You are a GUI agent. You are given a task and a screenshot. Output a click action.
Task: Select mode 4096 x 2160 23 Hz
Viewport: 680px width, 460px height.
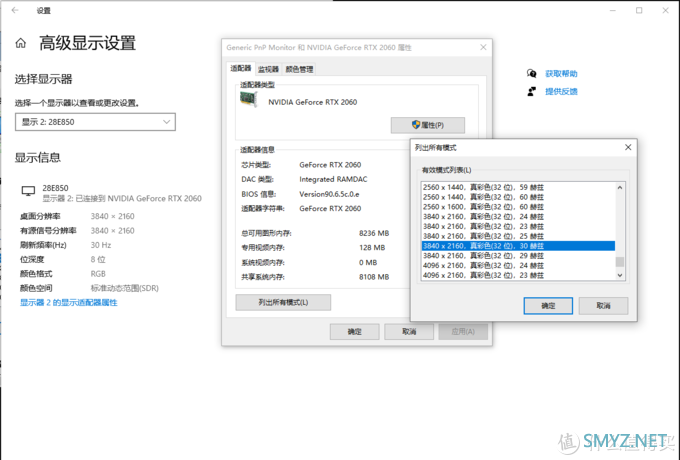point(518,275)
